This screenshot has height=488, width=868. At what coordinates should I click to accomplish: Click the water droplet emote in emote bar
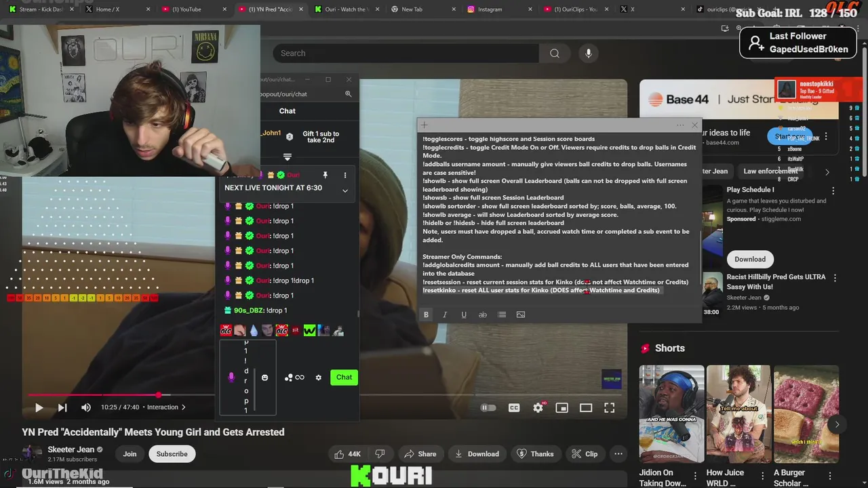pos(254,331)
